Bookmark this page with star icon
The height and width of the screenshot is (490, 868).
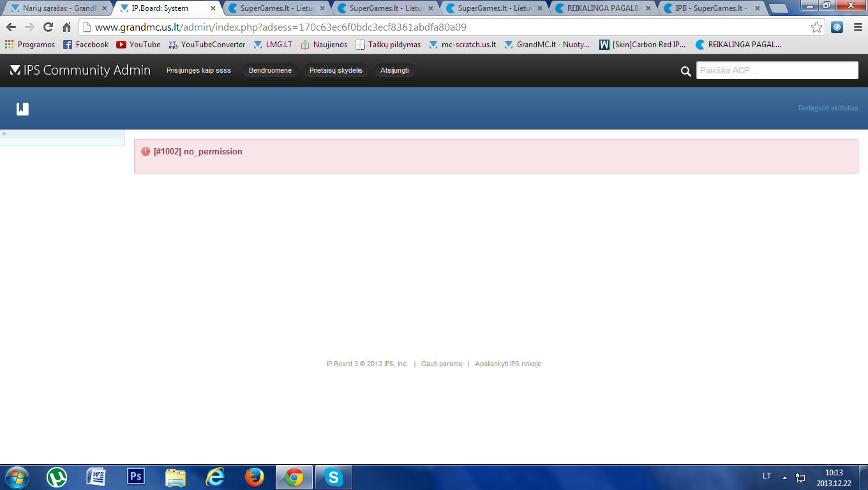pyautogui.click(x=816, y=27)
